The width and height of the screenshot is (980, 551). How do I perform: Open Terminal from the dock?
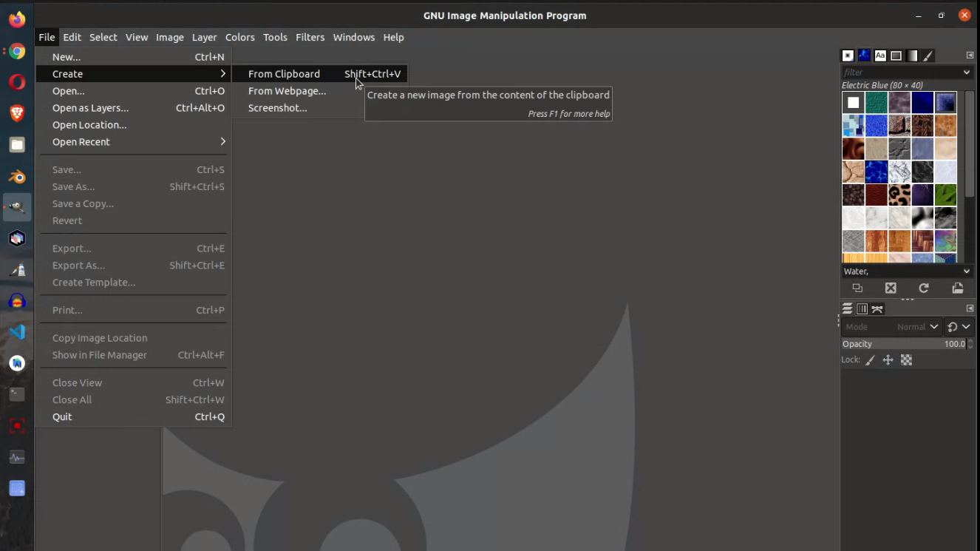[17, 394]
